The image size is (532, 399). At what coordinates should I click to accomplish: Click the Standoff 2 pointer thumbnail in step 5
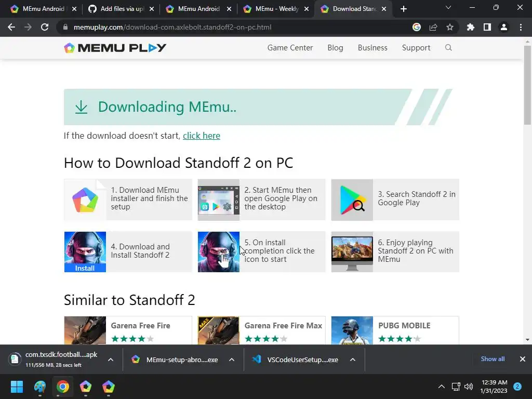(x=219, y=252)
